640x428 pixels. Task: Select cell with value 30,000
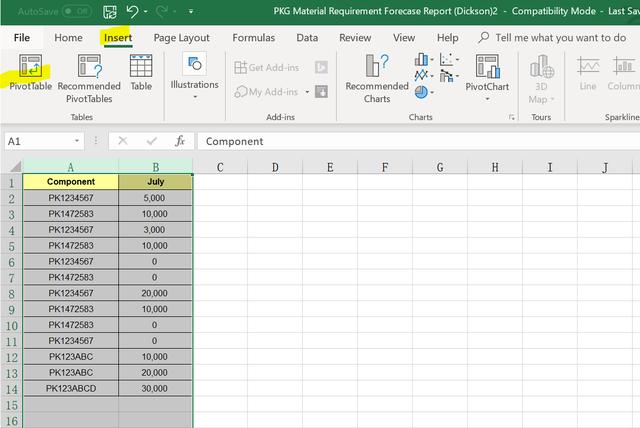point(155,388)
